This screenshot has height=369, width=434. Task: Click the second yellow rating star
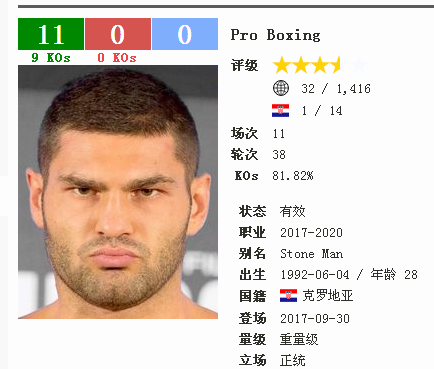pyautogui.click(x=301, y=65)
